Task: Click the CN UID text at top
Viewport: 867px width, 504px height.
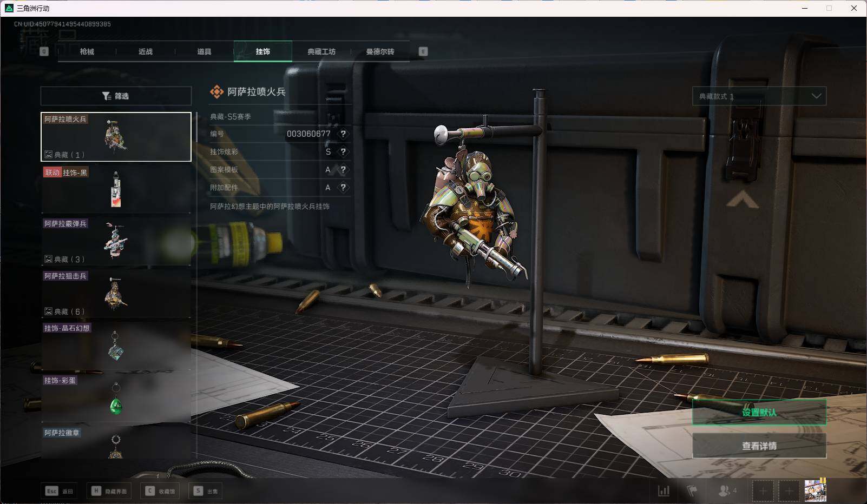Action: pyautogui.click(x=62, y=24)
